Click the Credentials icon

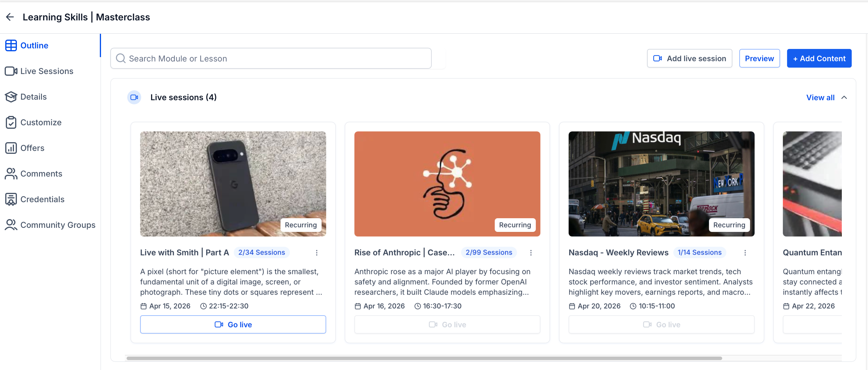(11, 199)
